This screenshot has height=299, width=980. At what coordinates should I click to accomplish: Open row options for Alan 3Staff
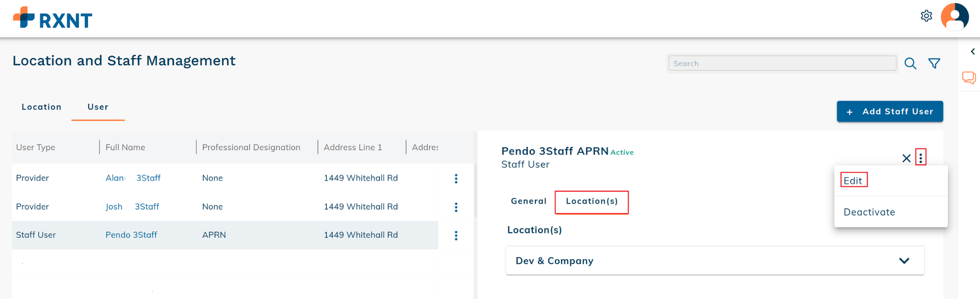456,178
